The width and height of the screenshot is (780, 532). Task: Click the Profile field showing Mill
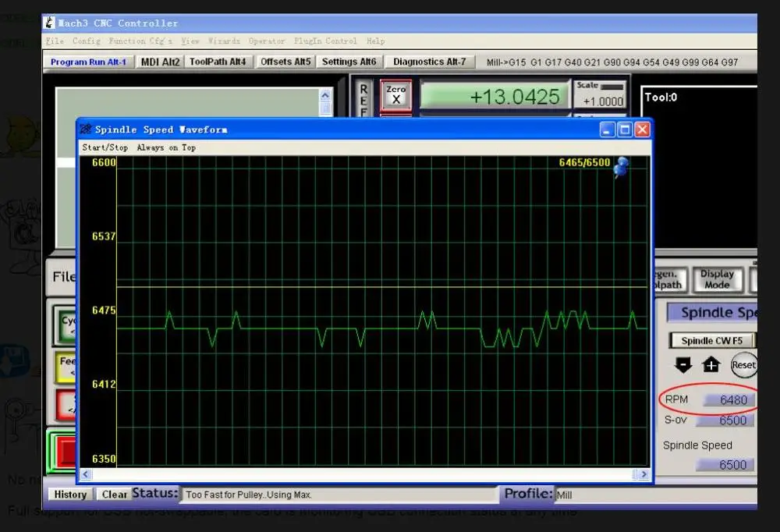656,495
